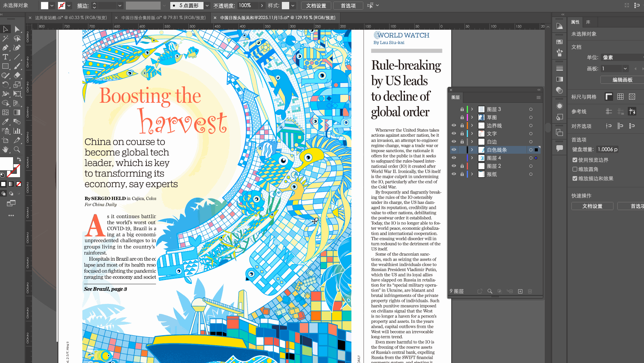
Task: Switch to the 库 panel tab
Action: pos(588,22)
